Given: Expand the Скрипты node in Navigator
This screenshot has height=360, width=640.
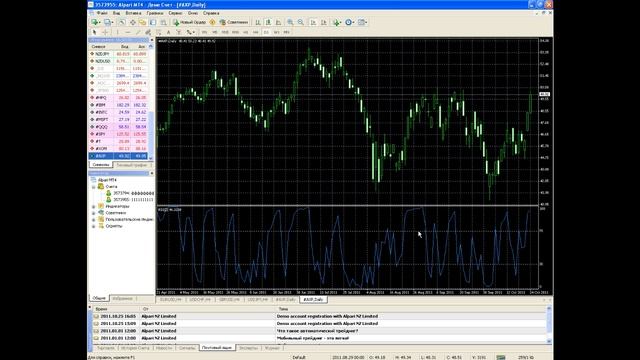Looking at the screenshot, I should [94, 226].
